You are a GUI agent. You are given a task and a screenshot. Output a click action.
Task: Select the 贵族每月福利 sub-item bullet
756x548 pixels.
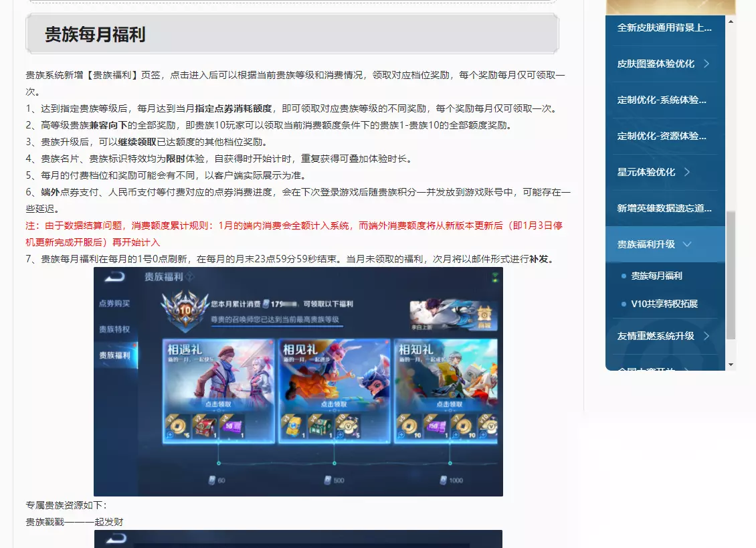click(624, 276)
